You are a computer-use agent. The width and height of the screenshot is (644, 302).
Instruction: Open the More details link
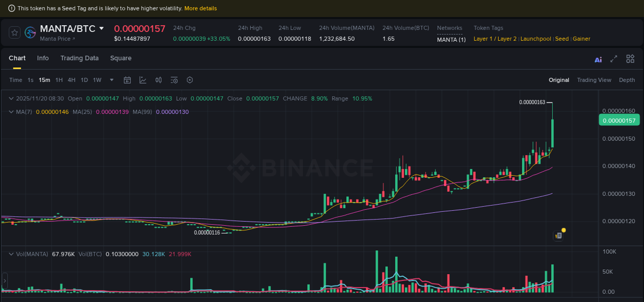[200, 8]
